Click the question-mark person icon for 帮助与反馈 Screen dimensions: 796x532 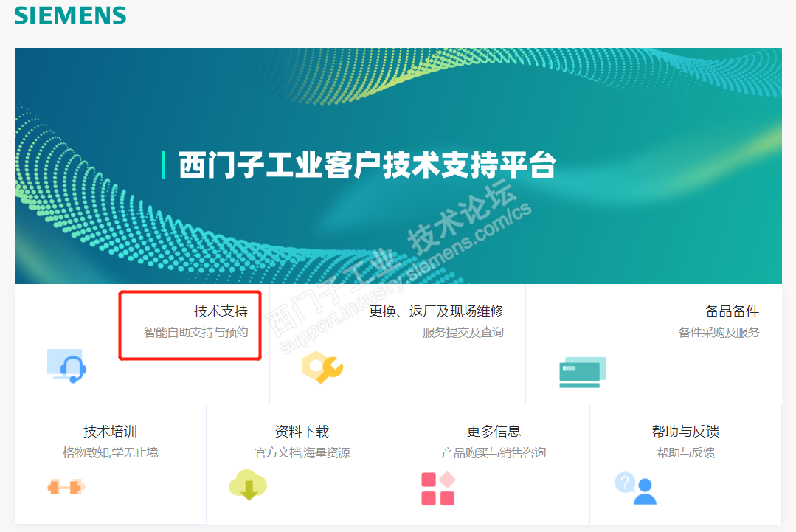pyautogui.click(x=636, y=488)
